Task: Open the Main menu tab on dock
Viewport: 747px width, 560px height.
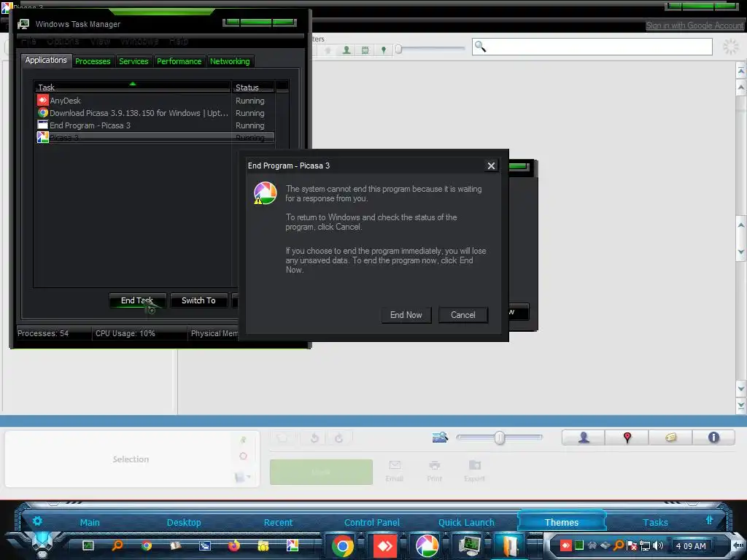Action: click(x=90, y=522)
